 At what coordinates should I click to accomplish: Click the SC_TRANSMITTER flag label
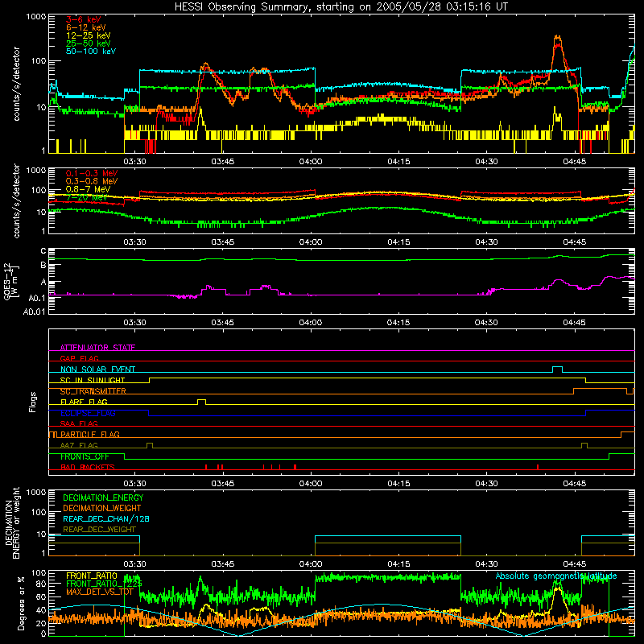click(93, 391)
